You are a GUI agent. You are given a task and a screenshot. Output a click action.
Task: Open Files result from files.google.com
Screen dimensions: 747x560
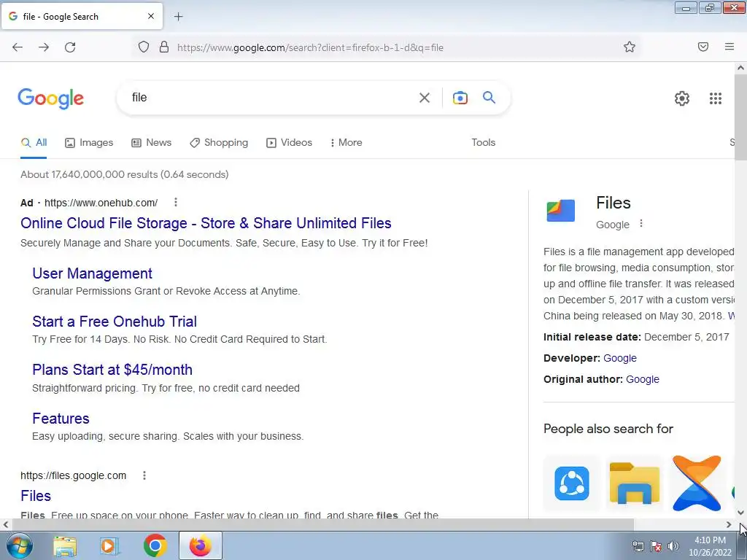tap(36, 496)
